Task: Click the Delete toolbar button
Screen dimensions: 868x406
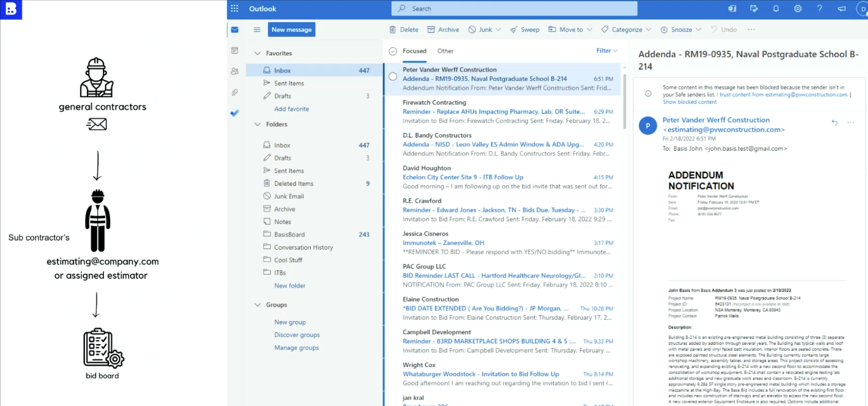Action: point(404,30)
